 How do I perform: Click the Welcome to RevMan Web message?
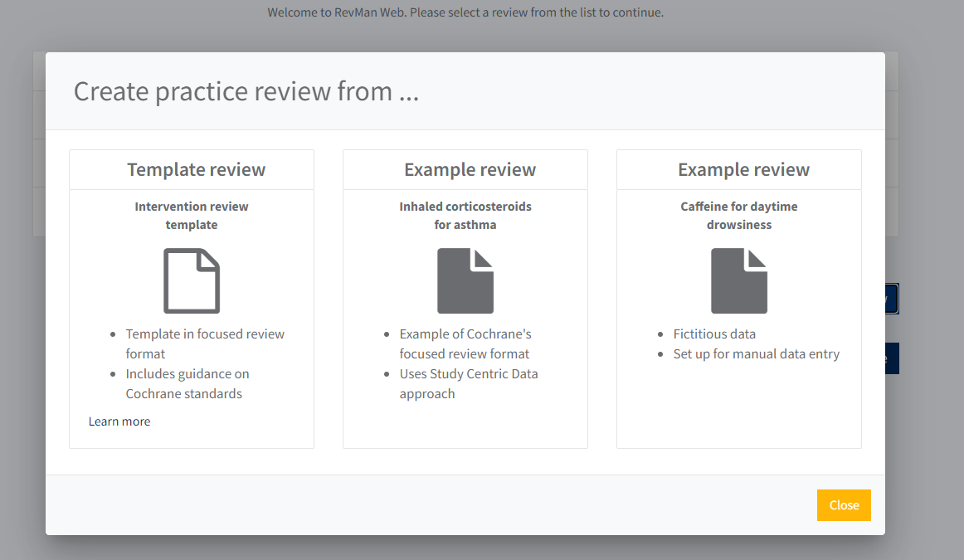pos(465,12)
